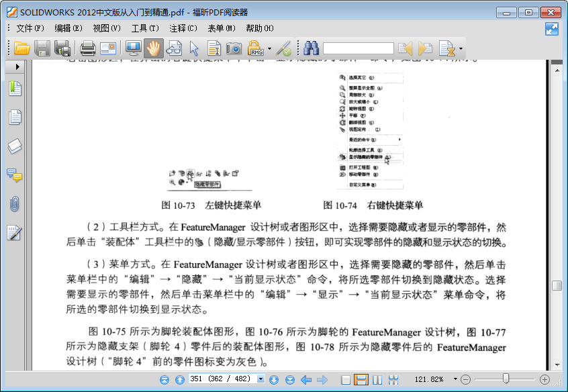Open the 文件(F) menu
This screenshot has width=568, height=392.
coord(30,28)
